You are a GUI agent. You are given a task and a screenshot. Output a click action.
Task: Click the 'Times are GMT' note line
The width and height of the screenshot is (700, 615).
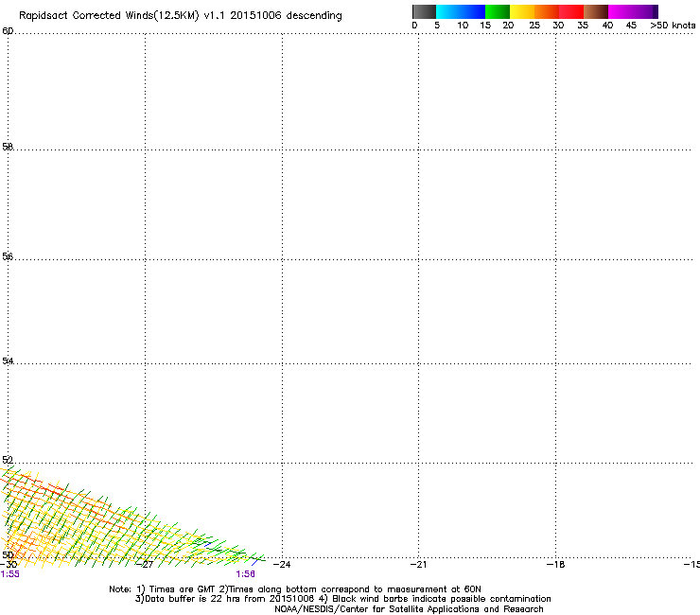click(x=295, y=589)
